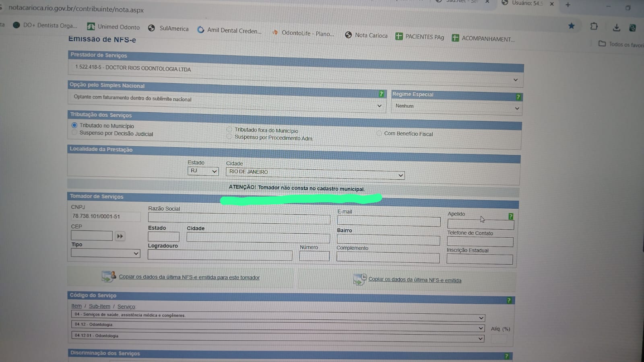This screenshot has width=644, height=362.
Task: Open the Unimed Odonto bookmark
Action: tap(114, 27)
